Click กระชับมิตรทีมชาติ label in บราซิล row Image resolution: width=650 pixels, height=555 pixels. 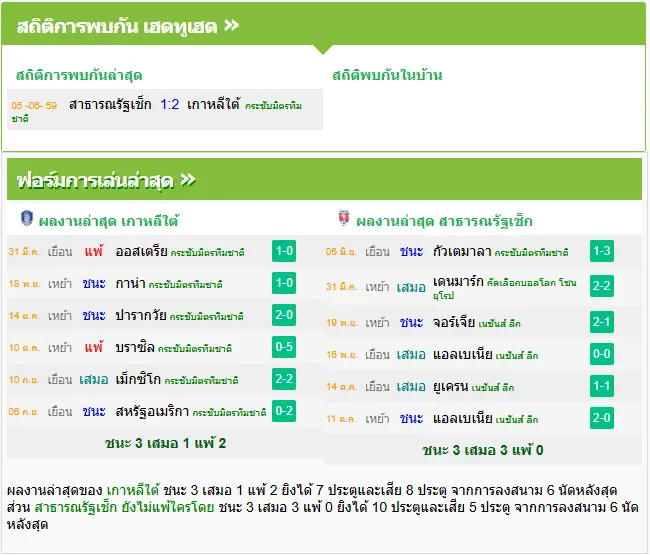click(x=195, y=349)
